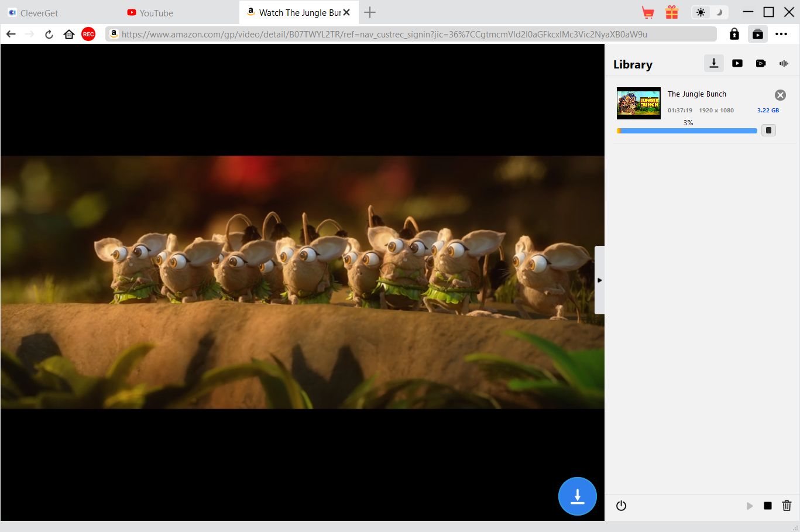Open the power shutdown options
Screen dimensions: 800x532
(x=622, y=506)
